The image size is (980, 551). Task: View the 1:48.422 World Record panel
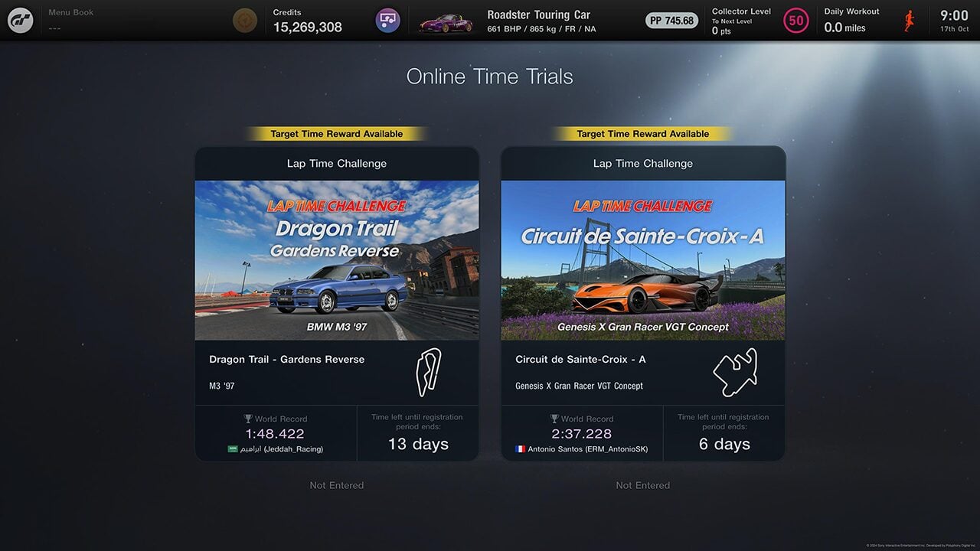[276, 433]
